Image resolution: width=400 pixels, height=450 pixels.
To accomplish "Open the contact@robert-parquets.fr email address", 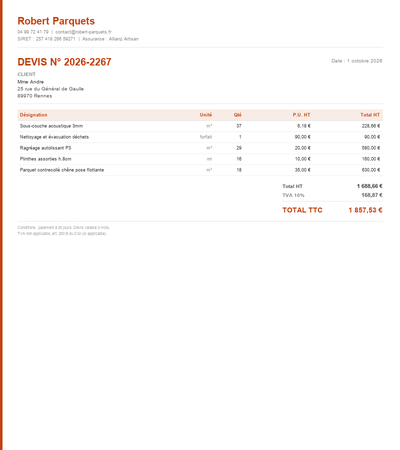I will click(83, 32).
